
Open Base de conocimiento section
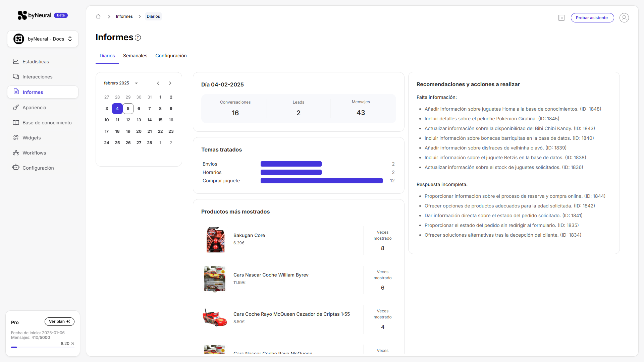47,123
